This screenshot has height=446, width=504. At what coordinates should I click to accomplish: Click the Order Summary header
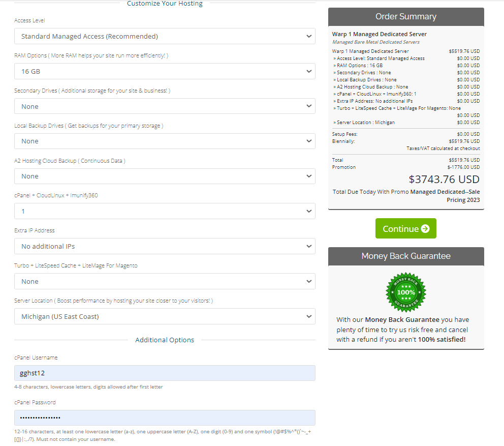coord(406,17)
